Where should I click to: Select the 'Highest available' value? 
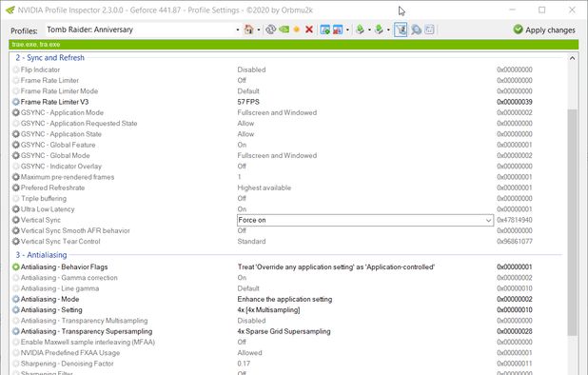click(264, 187)
